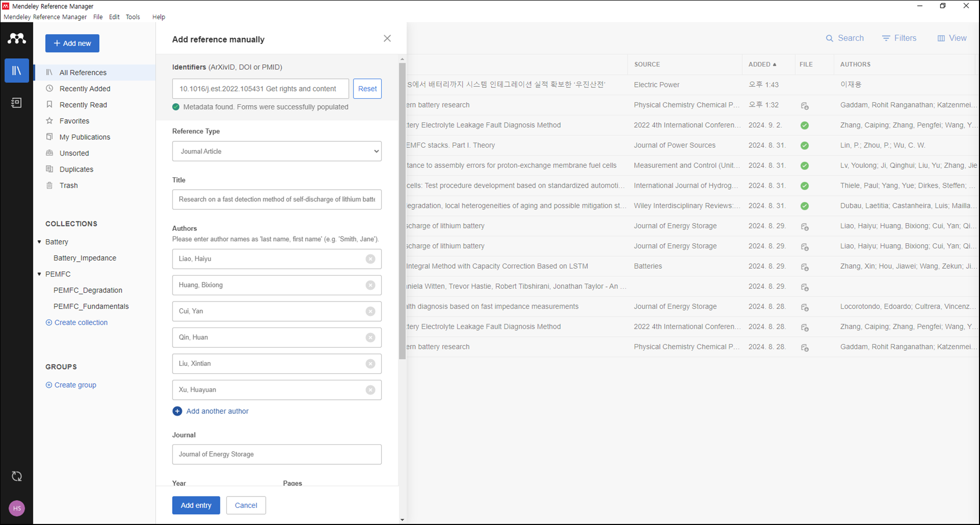
Task: Open the Reference Type dropdown
Action: point(277,151)
